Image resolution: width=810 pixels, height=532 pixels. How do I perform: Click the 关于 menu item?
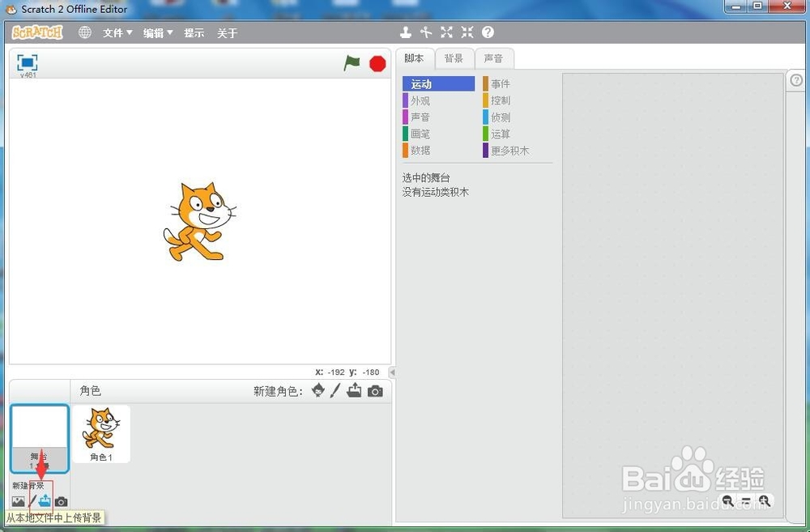click(x=228, y=33)
